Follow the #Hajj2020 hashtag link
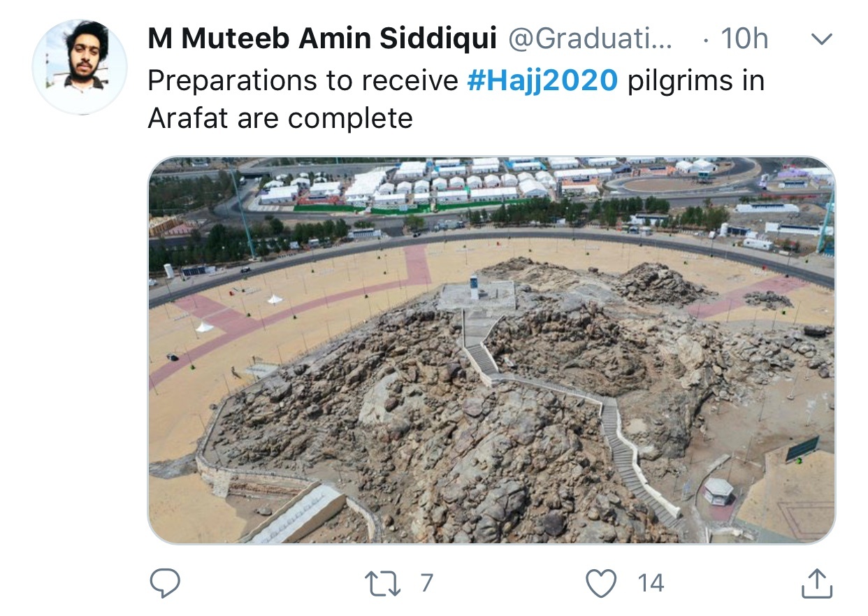Screen dimensions: 868x616 pos(542,81)
